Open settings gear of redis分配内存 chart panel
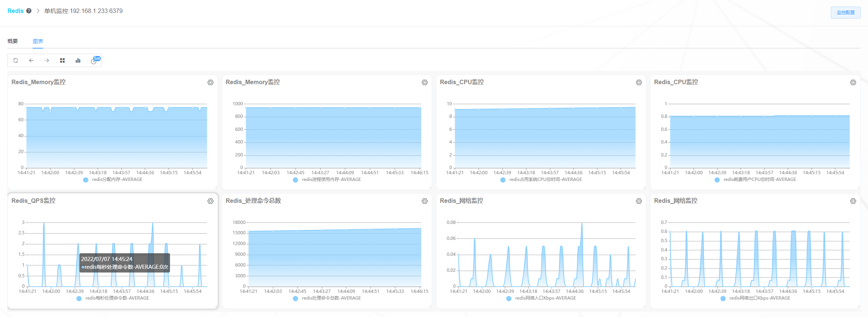Screen dimensions: 868x317 211,82
